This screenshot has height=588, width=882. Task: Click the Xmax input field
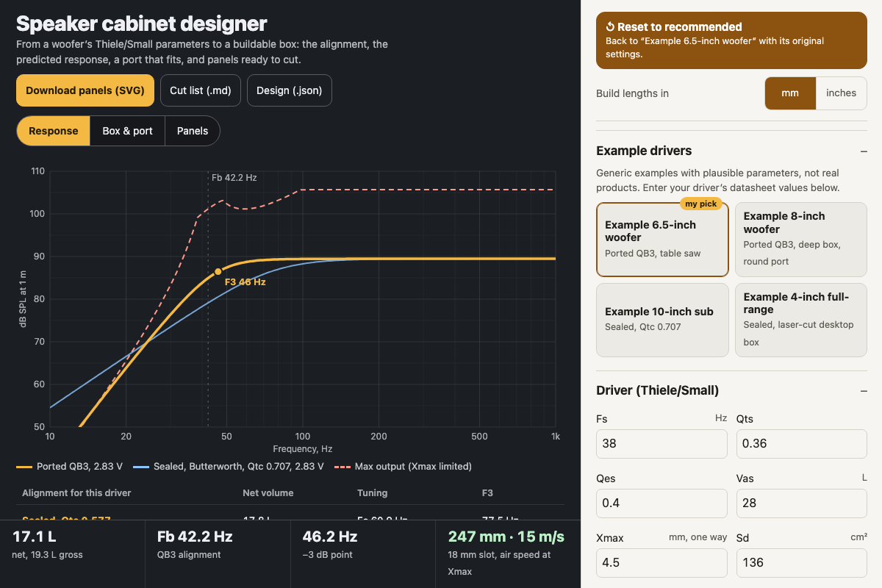662,563
